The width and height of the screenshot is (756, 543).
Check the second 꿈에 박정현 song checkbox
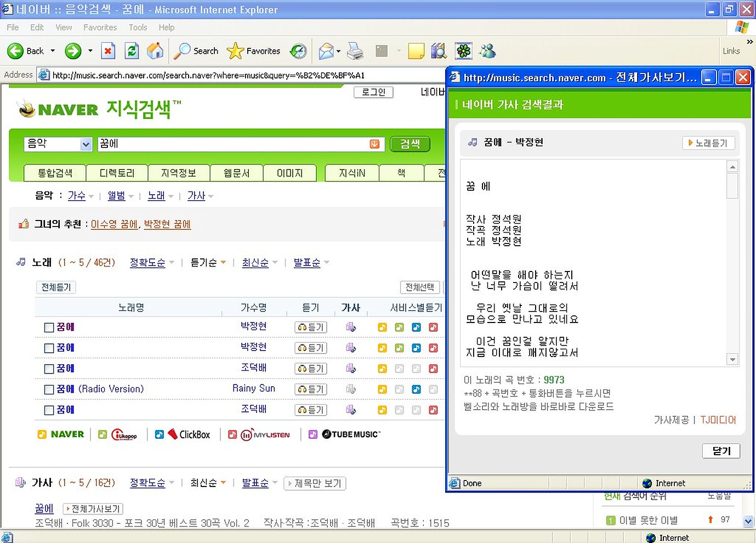tap(49, 348)
